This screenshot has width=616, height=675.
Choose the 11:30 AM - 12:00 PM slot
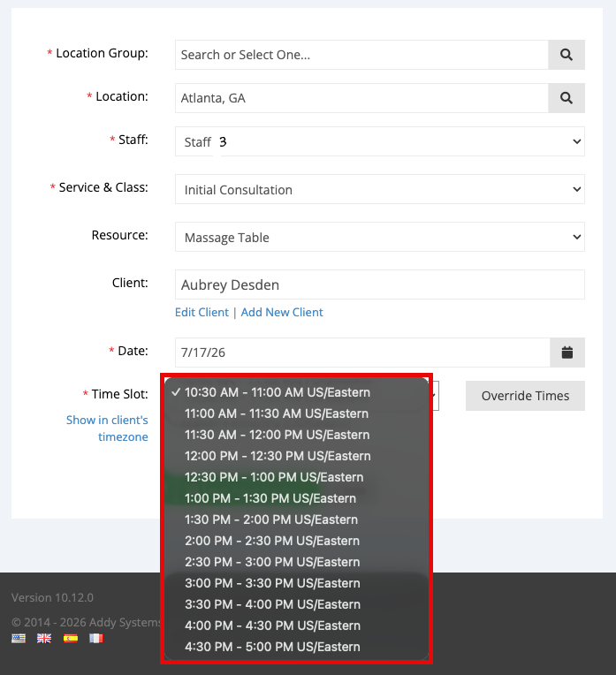click(x=296, y=435)
